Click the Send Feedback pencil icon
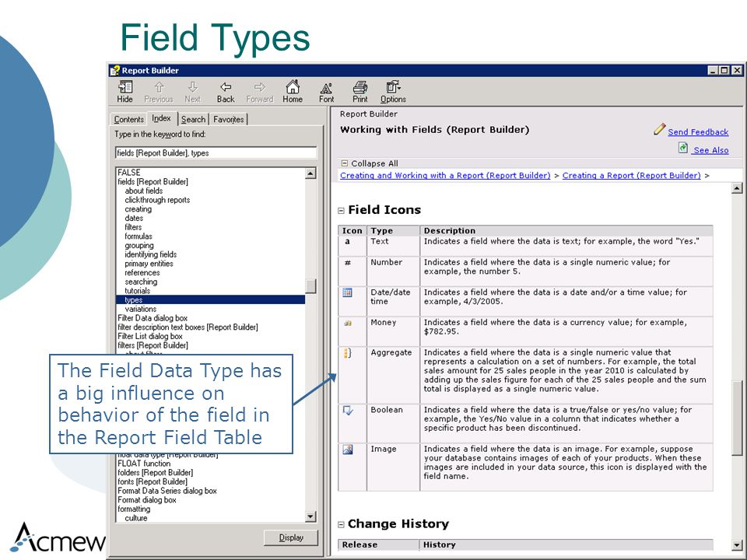Image resolution: width=747 pixels, height=560 pixels. [659, 129]
